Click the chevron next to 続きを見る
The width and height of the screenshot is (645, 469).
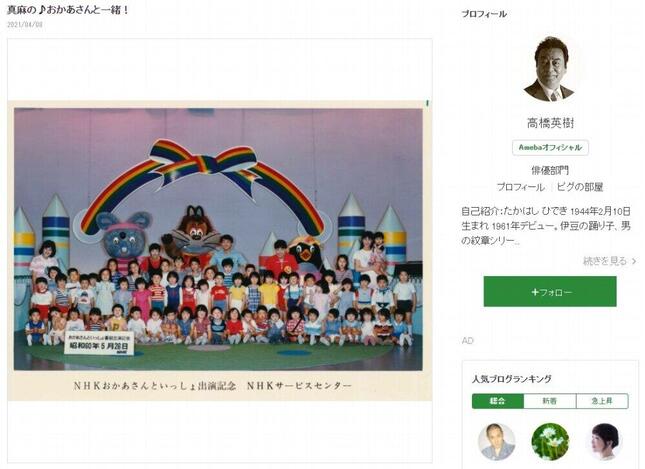[x=634, y=261]
